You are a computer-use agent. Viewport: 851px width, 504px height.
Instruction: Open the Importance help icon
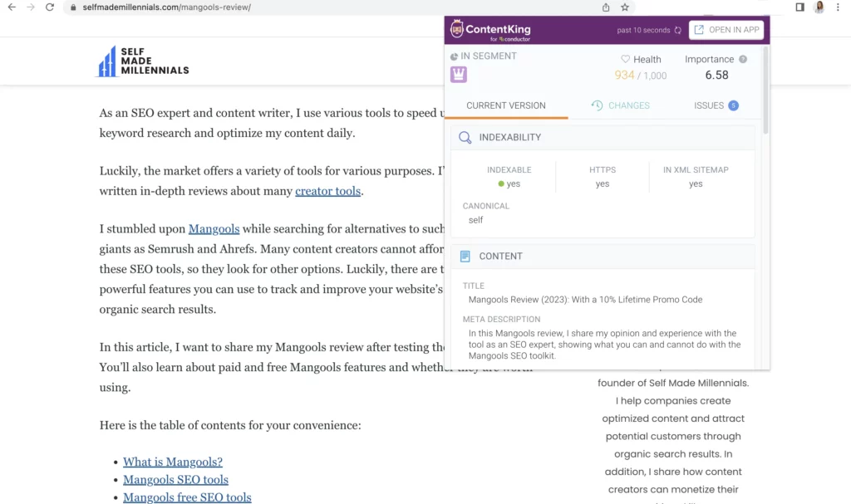point(742,59)
